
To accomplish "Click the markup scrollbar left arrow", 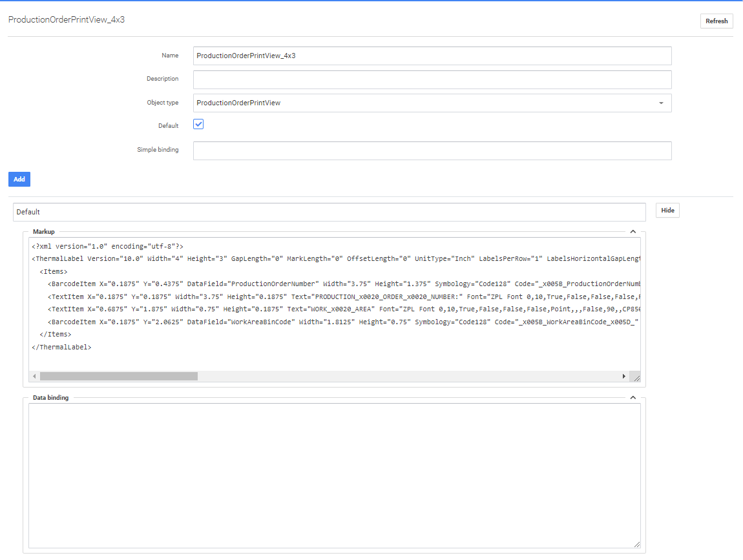I will coord(34,376).
